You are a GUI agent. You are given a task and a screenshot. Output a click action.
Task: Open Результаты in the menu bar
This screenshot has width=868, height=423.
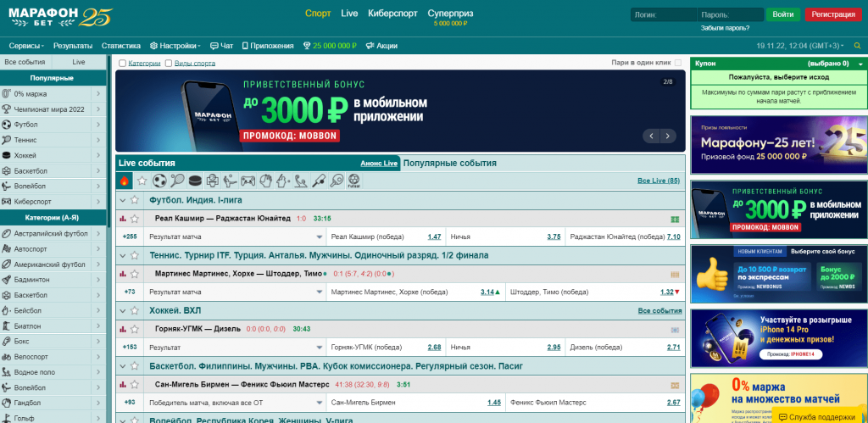pyautogui.click(x=73, y=46)
